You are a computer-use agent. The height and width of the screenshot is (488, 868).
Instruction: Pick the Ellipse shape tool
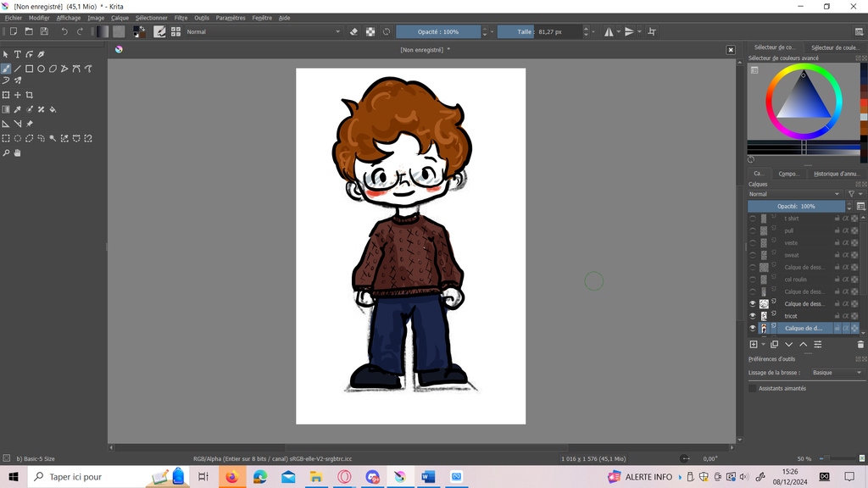pyautogui.click(x=41, y=69)
